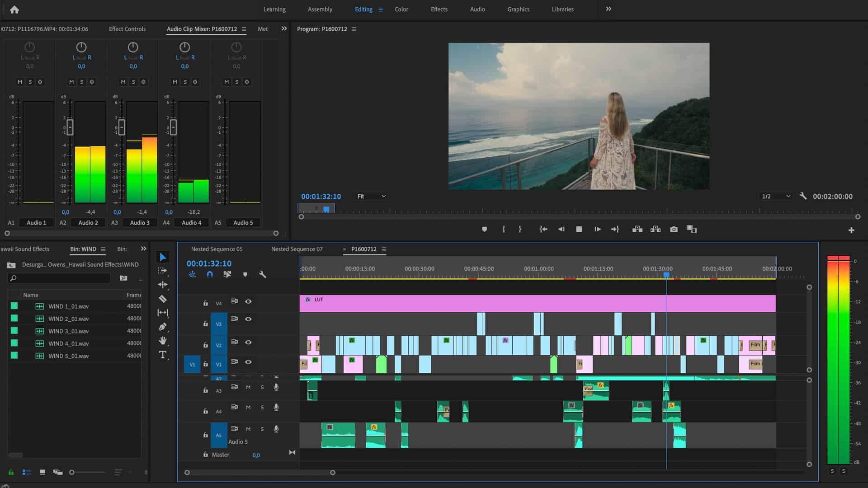Click the WIND 3_01.wav file
This screenshot has width=868, height=488.
(68, 331)
